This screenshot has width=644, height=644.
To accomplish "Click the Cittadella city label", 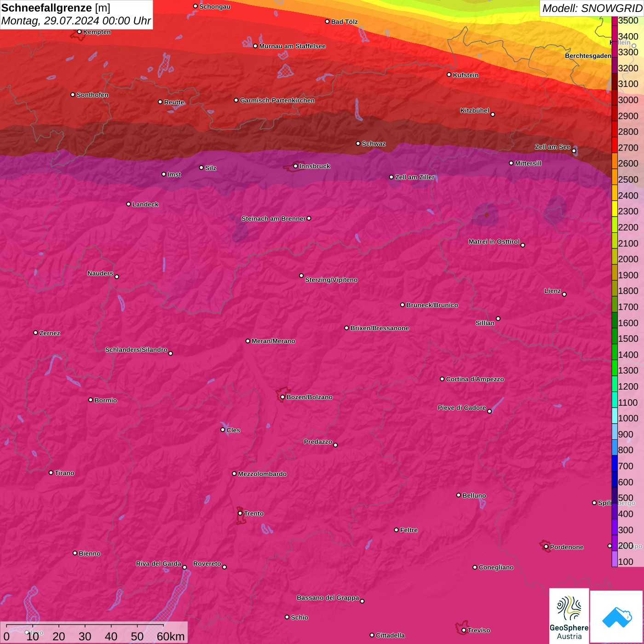I will (x=390, y=635).
